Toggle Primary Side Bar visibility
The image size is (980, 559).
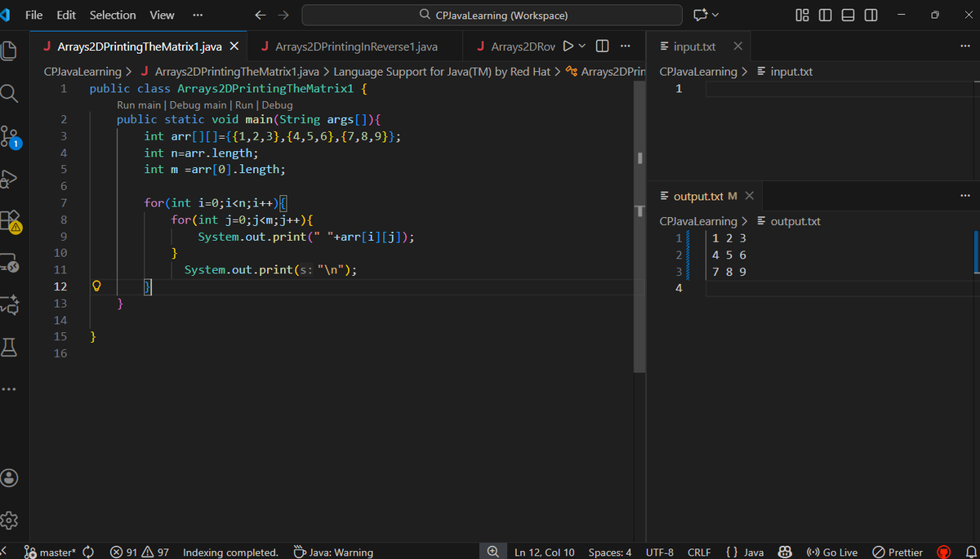click(824, 15)
